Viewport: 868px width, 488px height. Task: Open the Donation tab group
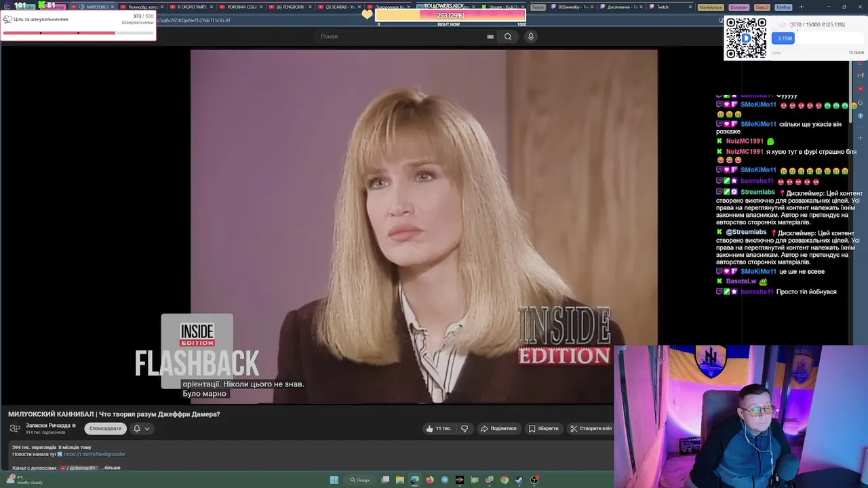pyautogui.click(x=739, y=7)
